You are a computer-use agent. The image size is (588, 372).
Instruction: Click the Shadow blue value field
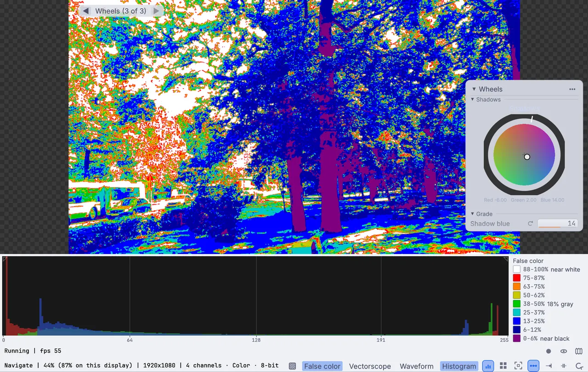point(558,224)
